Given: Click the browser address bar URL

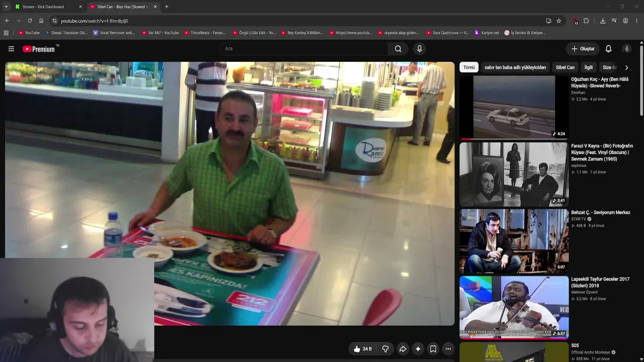Looking at the screenshot, I should (x=95, y=21).
